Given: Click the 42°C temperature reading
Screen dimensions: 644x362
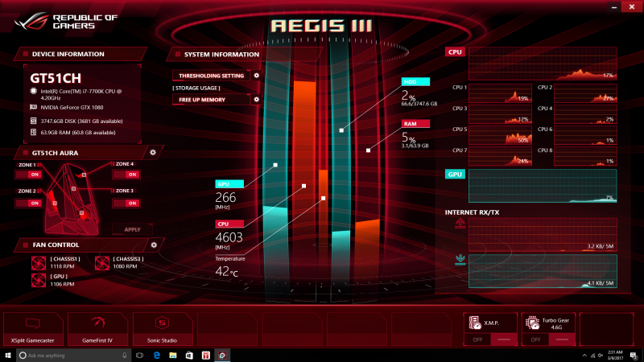Looking at the screenshot, I should click(226, 271).
